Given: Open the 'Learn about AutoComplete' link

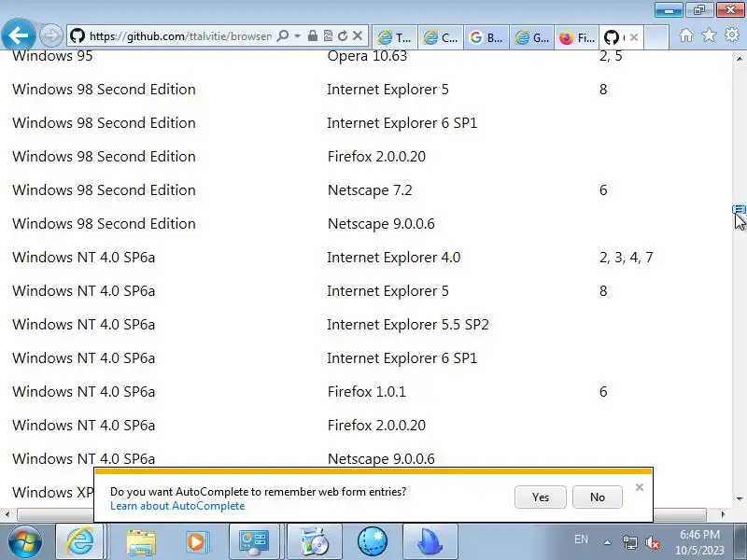Looking at the screenshot, I should 177,506.
